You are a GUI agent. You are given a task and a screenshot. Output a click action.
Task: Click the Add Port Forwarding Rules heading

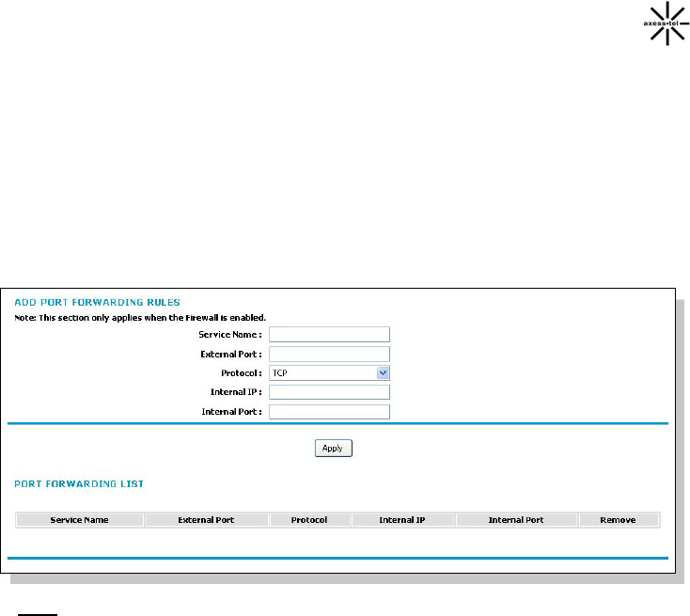97,303
